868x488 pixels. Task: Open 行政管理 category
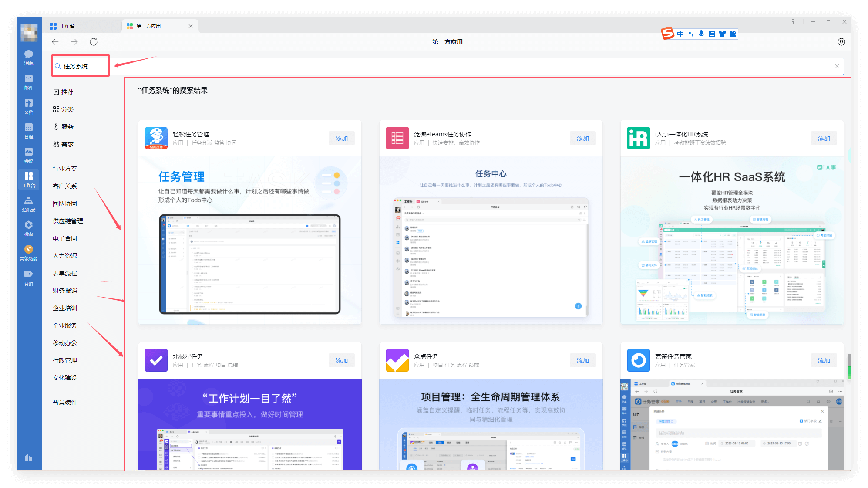pos(65,360)
